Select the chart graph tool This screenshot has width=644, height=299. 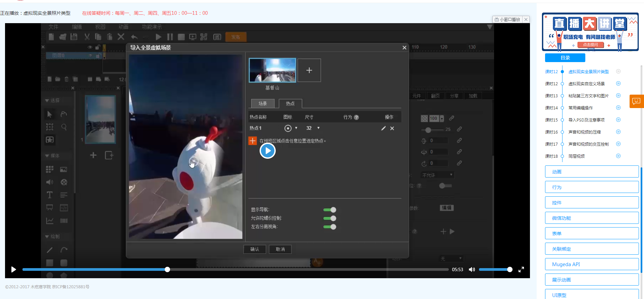pos(50,221)
